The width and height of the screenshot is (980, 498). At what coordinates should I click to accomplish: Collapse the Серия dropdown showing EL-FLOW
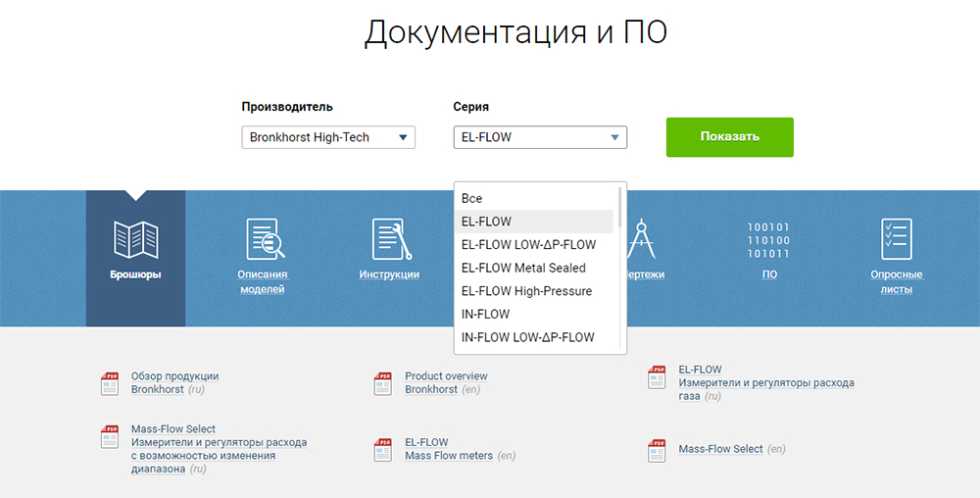click(540, 137)
